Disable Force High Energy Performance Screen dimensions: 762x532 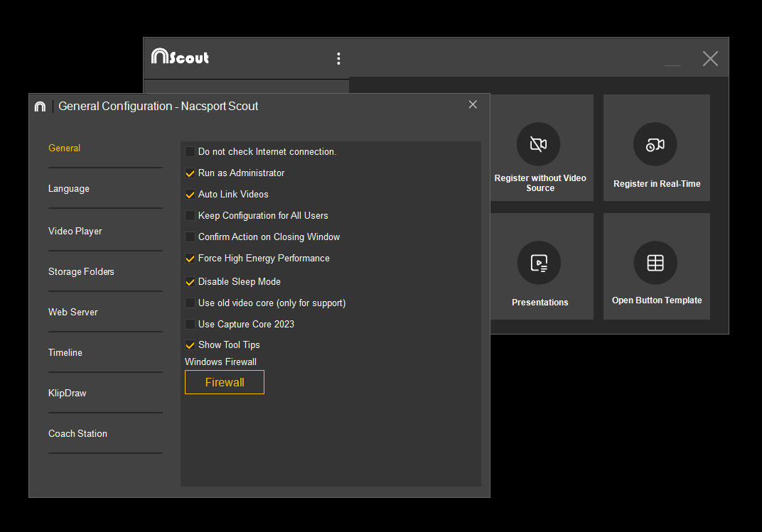click(x=190, y=259)
